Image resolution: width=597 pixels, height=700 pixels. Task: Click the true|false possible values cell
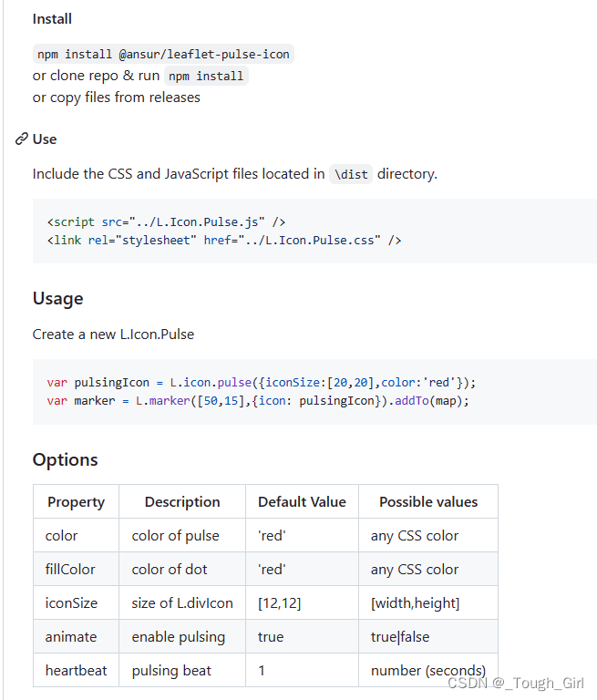pyautogui.click(x=400, y=636)
